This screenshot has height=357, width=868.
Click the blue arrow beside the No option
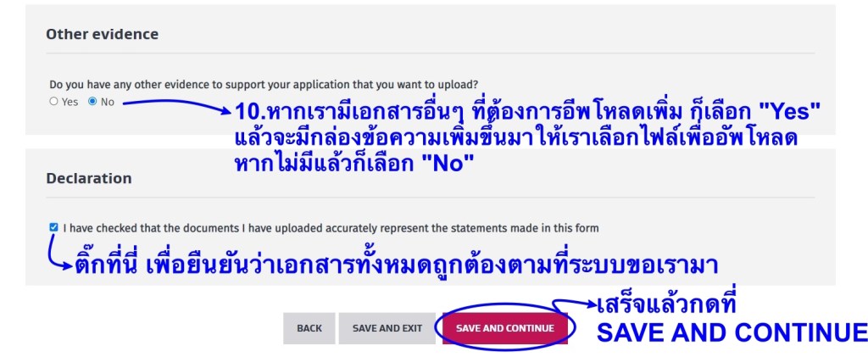tap(174, 104)
